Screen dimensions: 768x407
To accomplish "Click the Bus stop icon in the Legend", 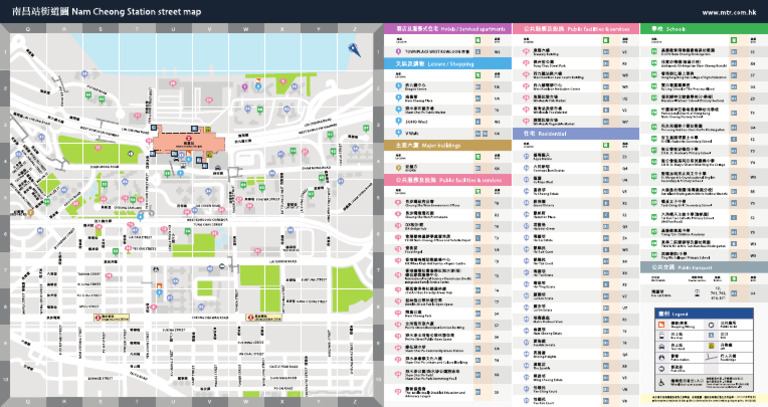I will 661,336.
